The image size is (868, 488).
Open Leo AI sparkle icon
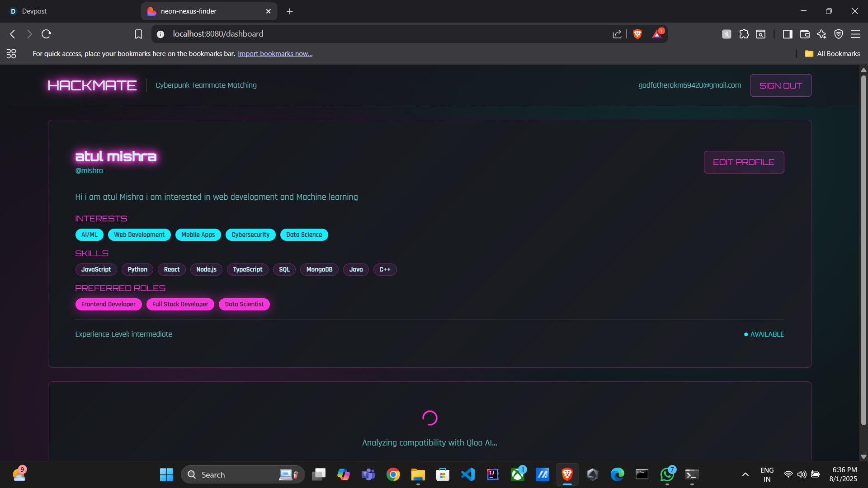821,34
